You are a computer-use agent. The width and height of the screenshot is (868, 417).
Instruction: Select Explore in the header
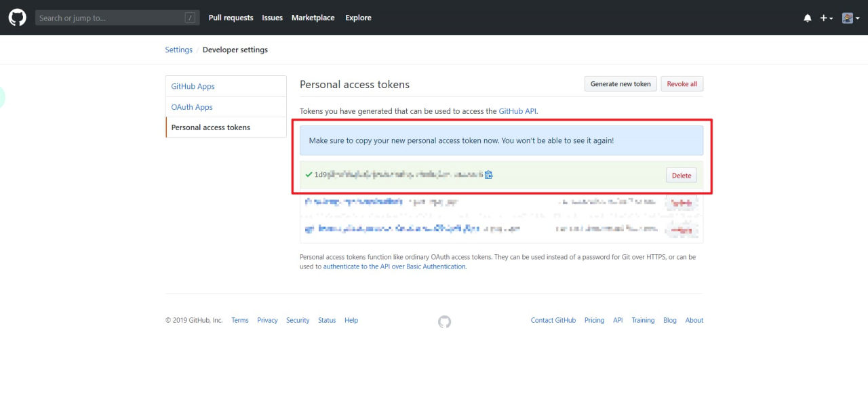click(358, 18)
